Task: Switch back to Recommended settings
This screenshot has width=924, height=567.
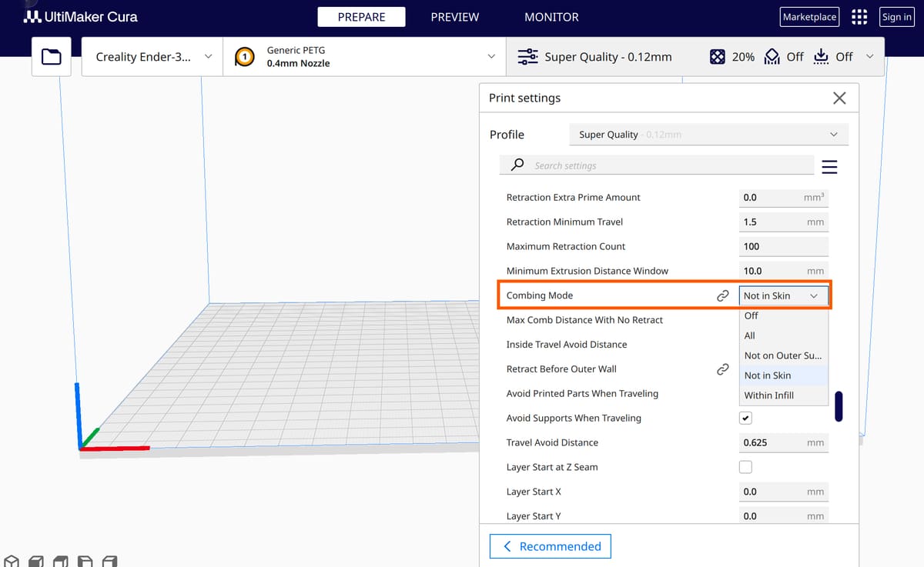Action: tap(551, 546)
